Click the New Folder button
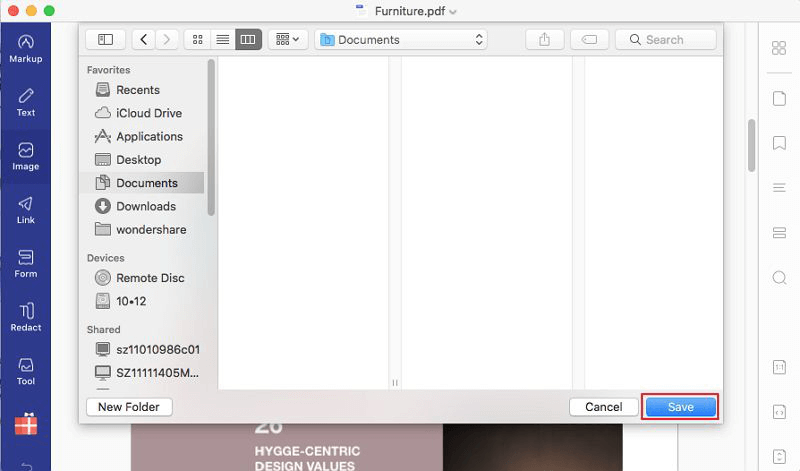 pos(129,407)
